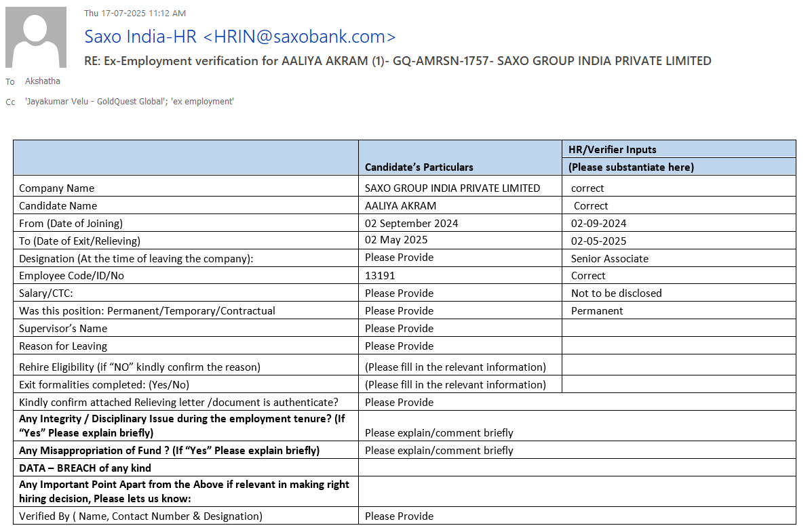The image size is (812, 530).
Task: Click 'Please Provide' in position type row
Action: (399, 311)
